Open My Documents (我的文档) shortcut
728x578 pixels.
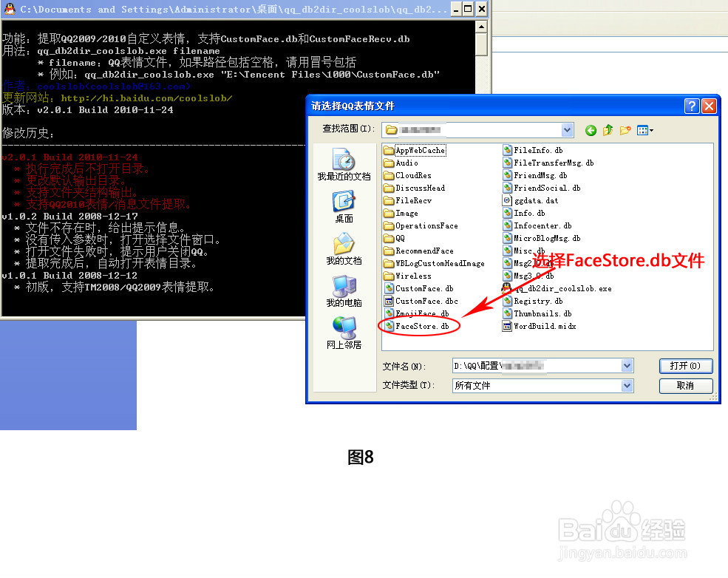[344, 249]
